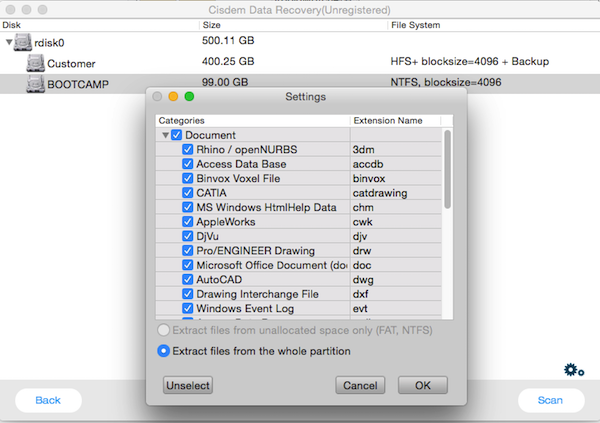Click the Customer partition drive icon
This screenshot has height=423, width=600.
click(35, 63)
